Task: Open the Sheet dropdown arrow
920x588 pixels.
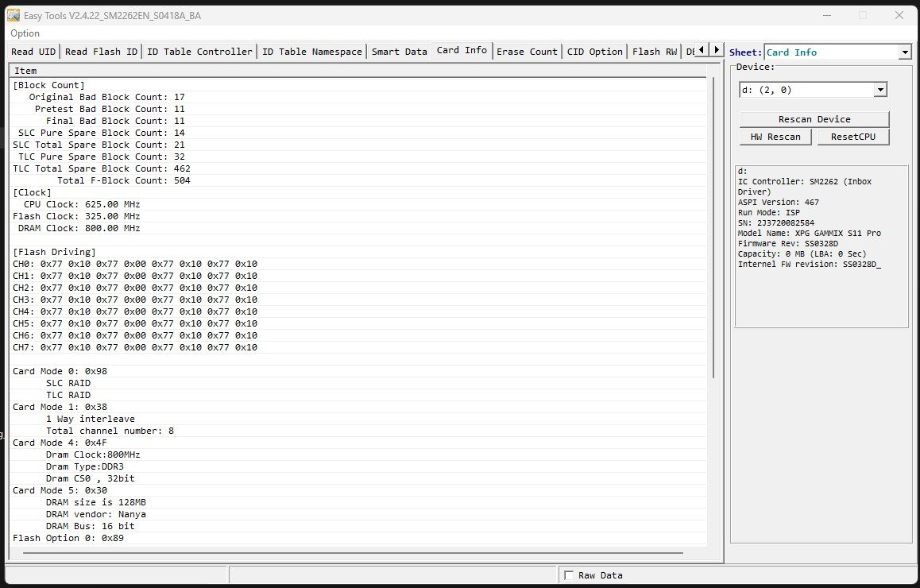Action: (x=904, y=52)
